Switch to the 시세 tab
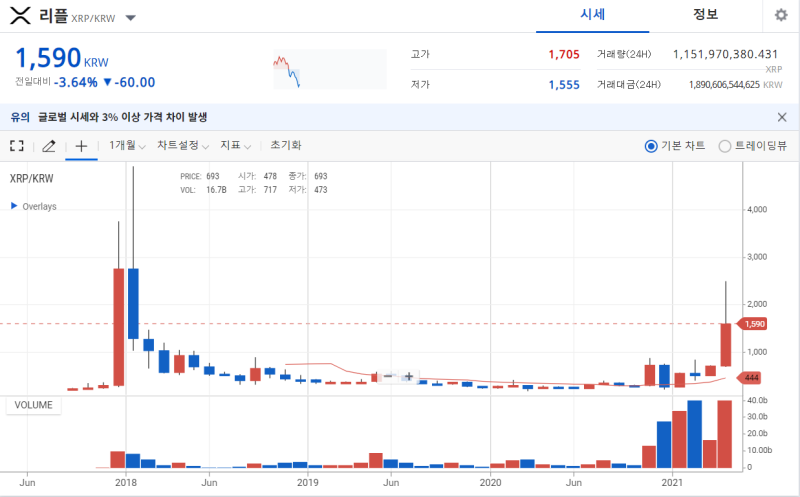This screenshot has width=800, height=497. [x=592, y=15]
